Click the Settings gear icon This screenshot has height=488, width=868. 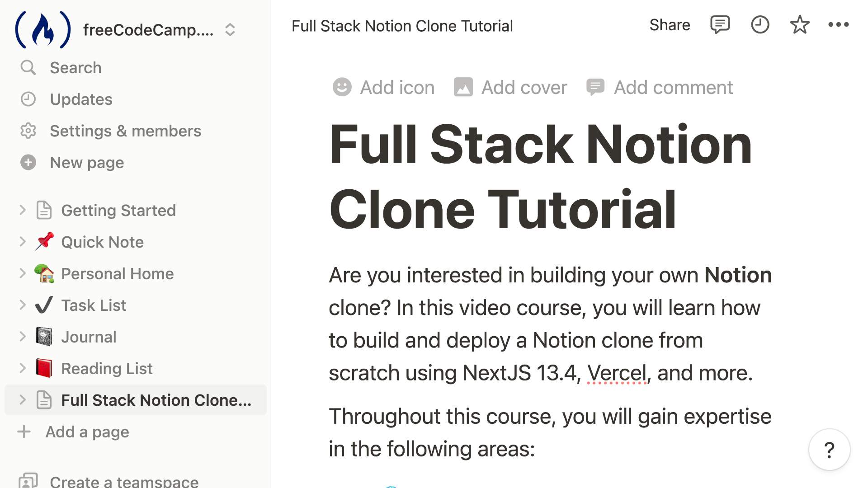tap(28, 131)
